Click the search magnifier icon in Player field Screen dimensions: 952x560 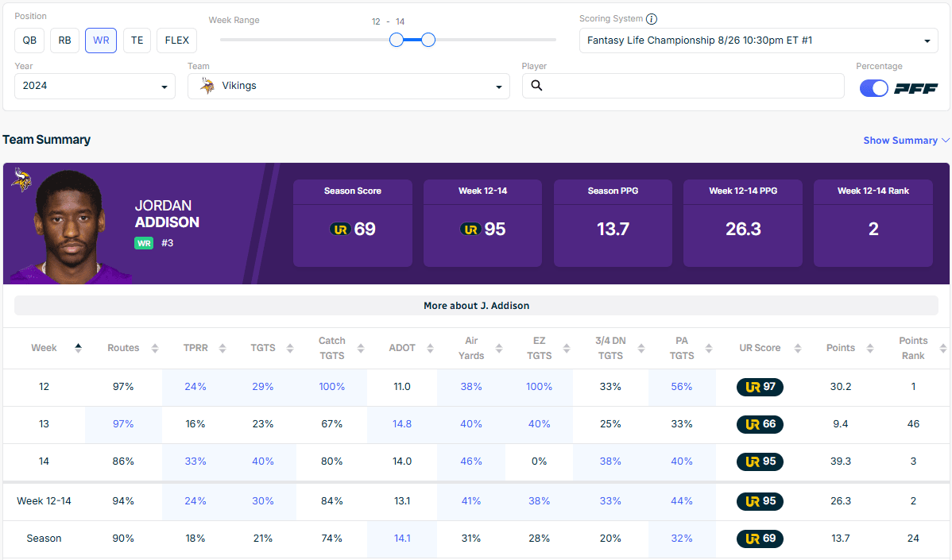pos(536,86)
